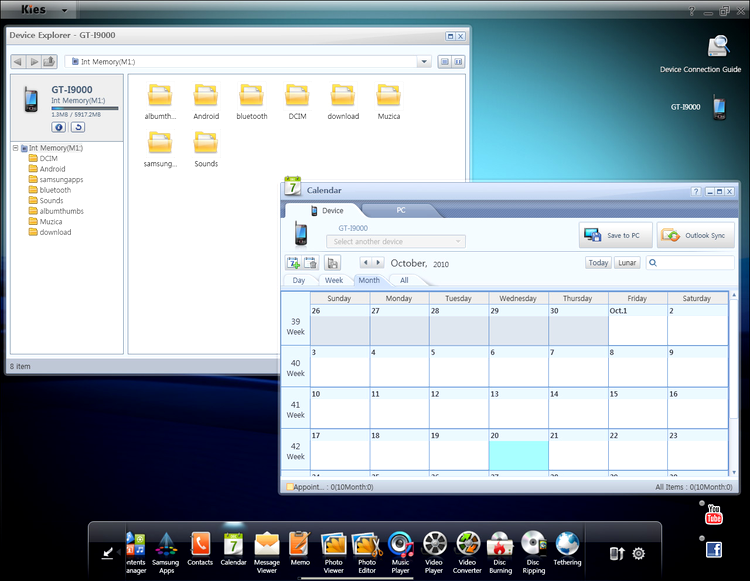Open Tethering from the dock
Viewport: 750px width, 581px height.
(567, 549)
